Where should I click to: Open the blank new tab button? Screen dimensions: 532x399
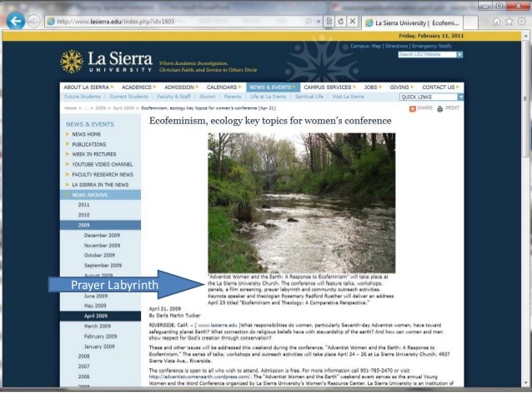pos(470,23)
